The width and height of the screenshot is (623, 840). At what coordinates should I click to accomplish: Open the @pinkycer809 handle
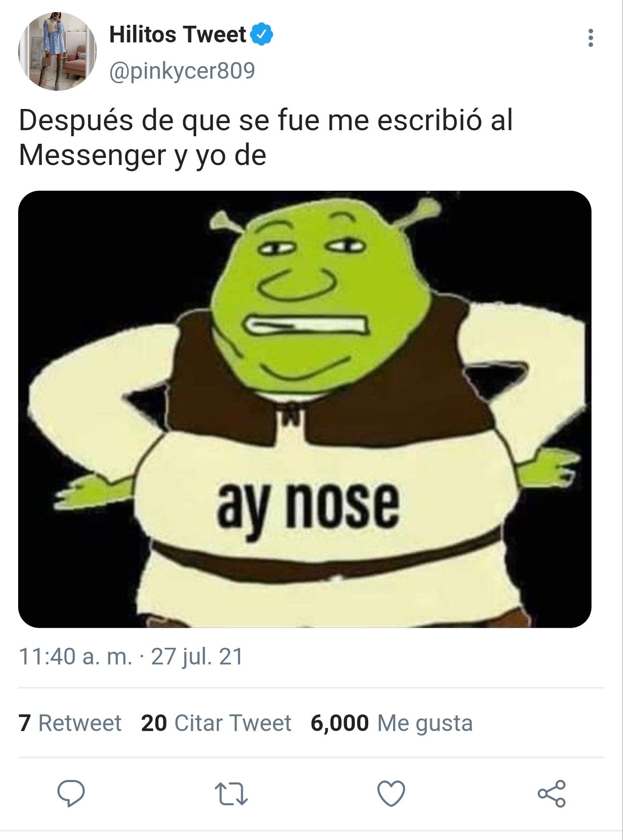click(182, 71)
